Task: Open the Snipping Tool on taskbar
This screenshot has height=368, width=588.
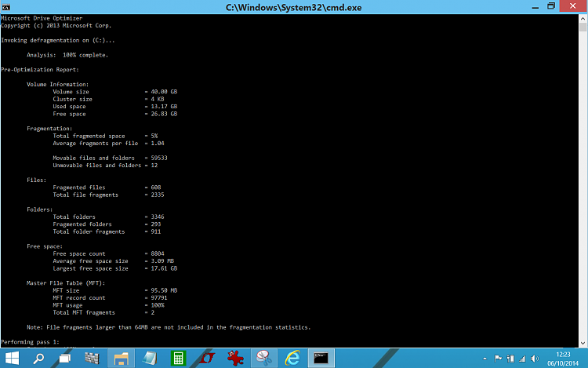Action: pos(264,359)
